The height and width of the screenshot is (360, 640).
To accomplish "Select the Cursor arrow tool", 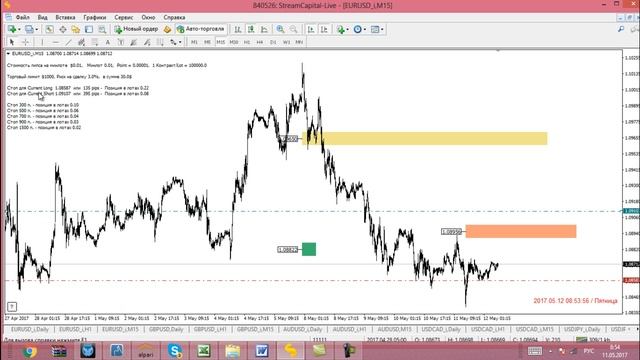I will [12, 42].
